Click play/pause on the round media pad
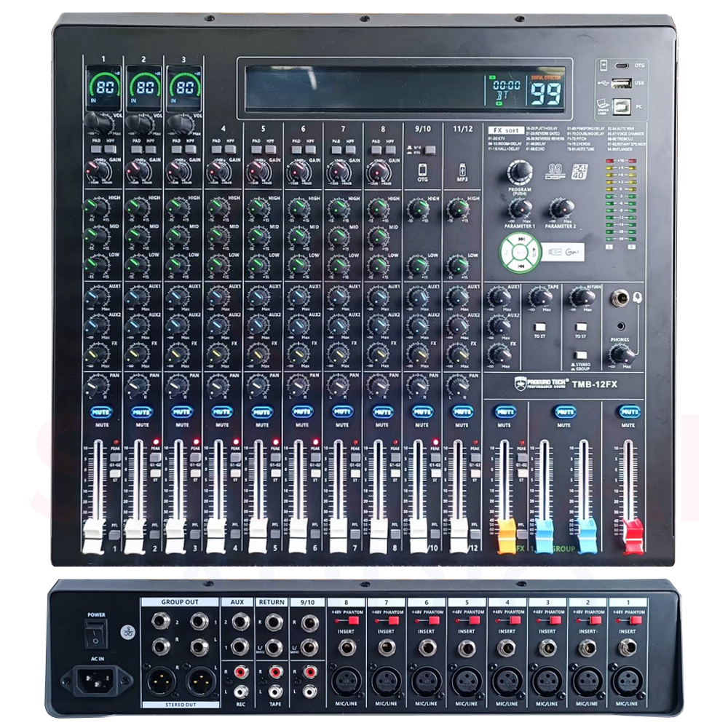The image size is (728, 728). [534, 253]
